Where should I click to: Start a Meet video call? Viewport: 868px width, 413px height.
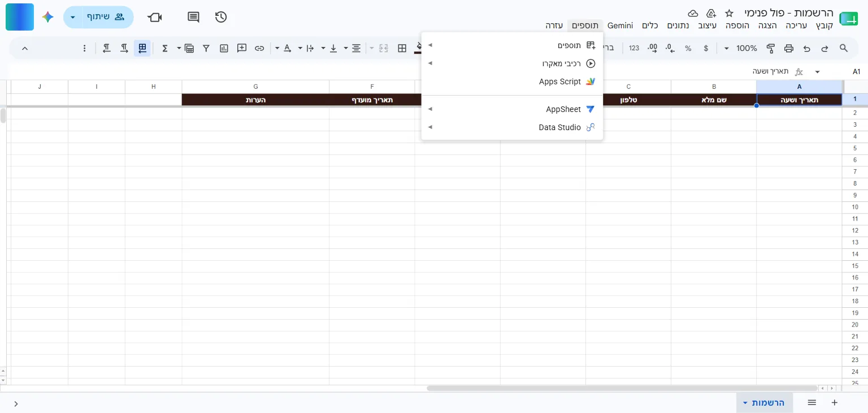click(155, 18)
